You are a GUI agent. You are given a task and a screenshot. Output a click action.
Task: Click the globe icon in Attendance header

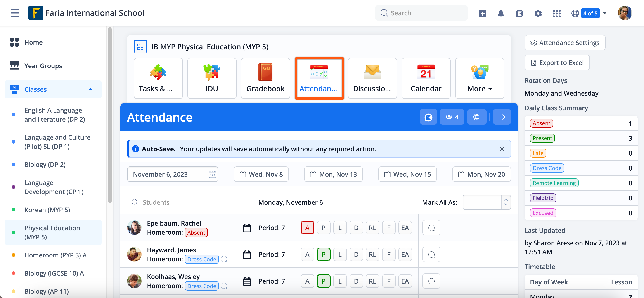tap(476, 117)
